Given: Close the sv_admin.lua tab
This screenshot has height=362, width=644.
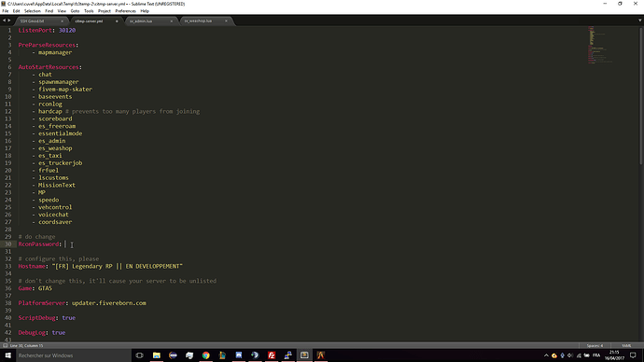Looking at the screenshot, I should point(172,21).
